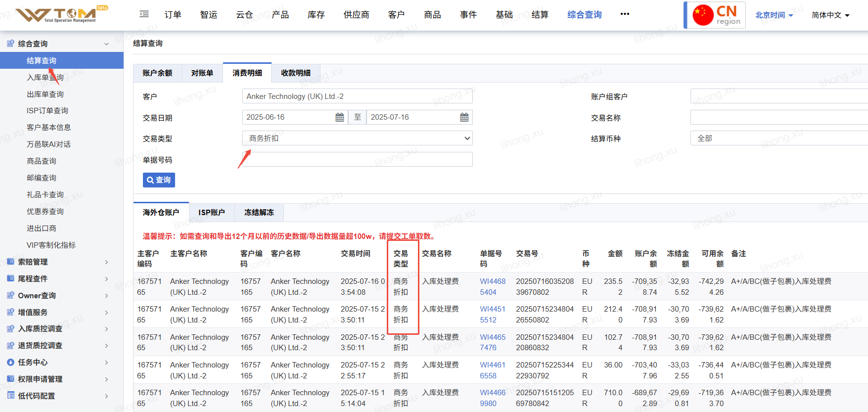Open document link WI44515512
868x412 pixels.
click(493, 314)
